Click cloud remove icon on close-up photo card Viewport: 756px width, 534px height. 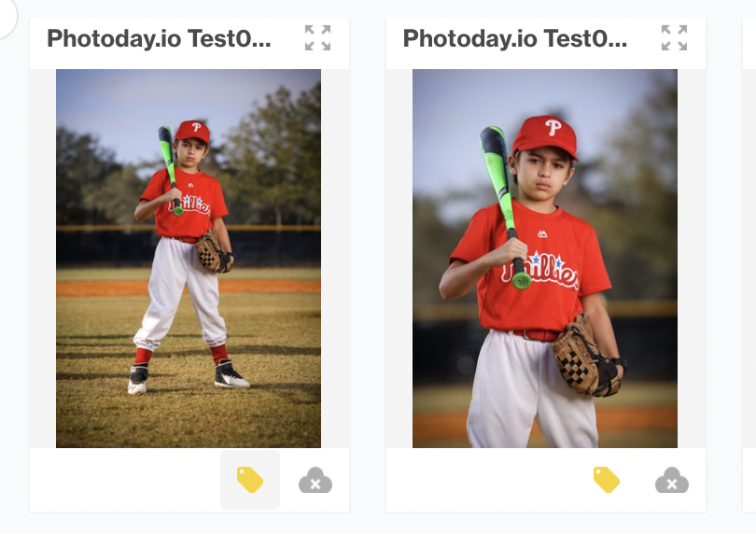pos(672,481)
